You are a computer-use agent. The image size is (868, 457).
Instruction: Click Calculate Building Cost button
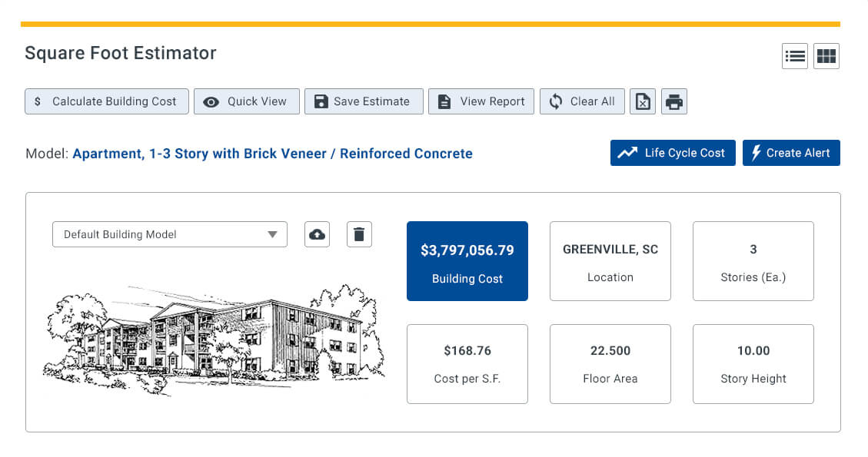[107, 101]
